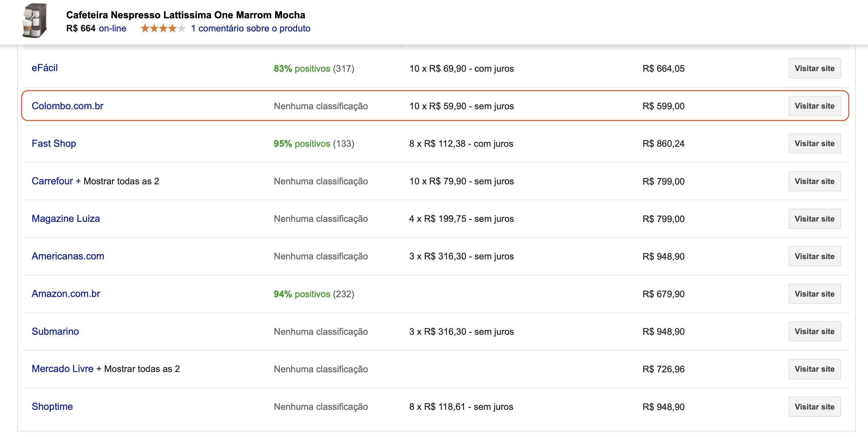This screenshot has width=868, height=437.
Task: Select the price 'R$ 664,05'
Action: click(x=663, y=68)
